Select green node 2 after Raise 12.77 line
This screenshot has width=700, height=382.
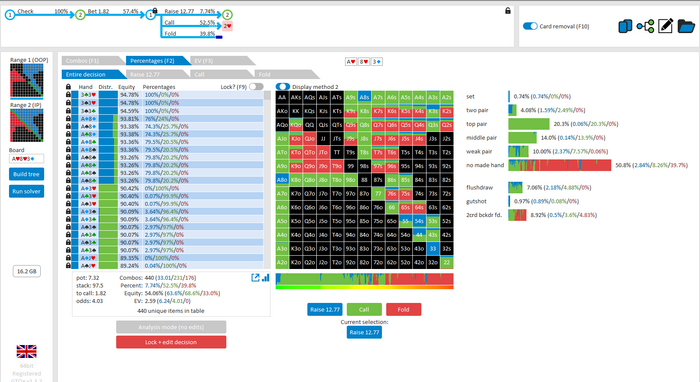pos(227,15)
